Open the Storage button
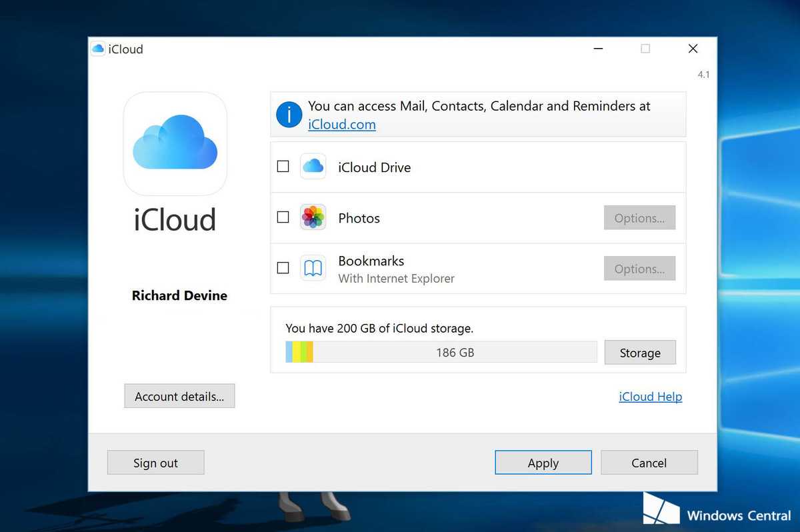800x532 pixels. click(640, 353)
